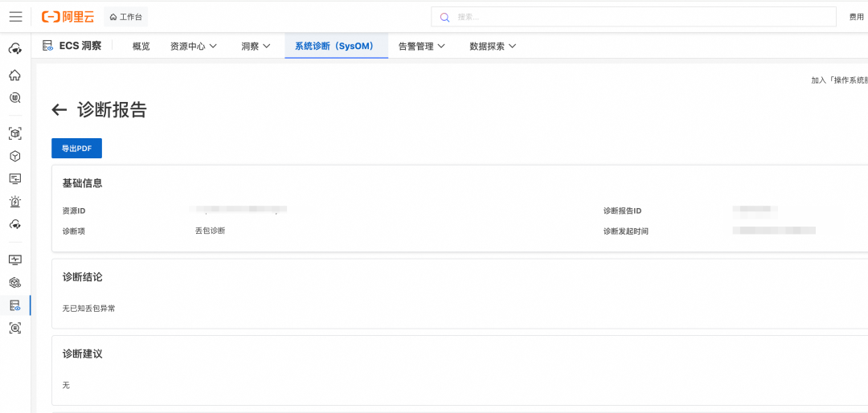The width and height of the screenshot is (868, 413).
Task: Expand the 数据探索 dropdown
Action: (493, 47)
